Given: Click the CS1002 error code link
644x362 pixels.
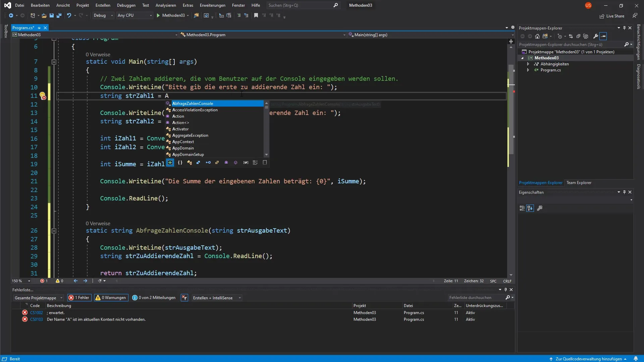Looking at the screenshot, I should pyautogui.click(x=37, y=313).
